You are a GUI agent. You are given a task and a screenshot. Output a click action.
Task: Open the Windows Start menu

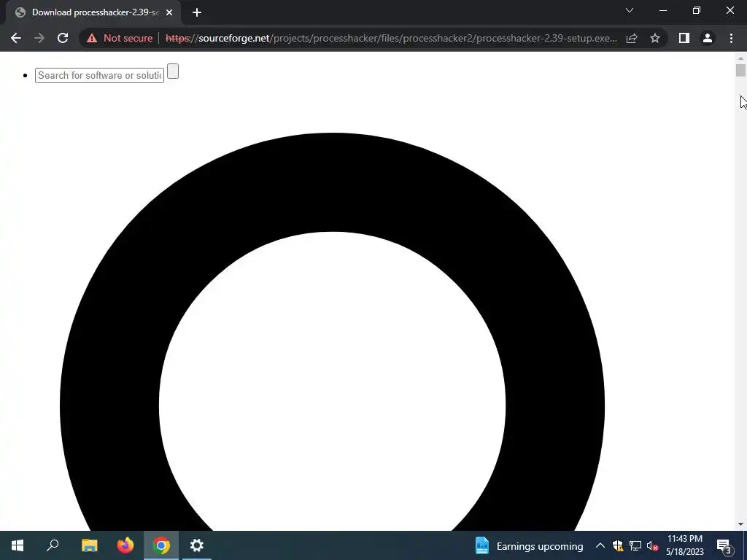point(18,545)
